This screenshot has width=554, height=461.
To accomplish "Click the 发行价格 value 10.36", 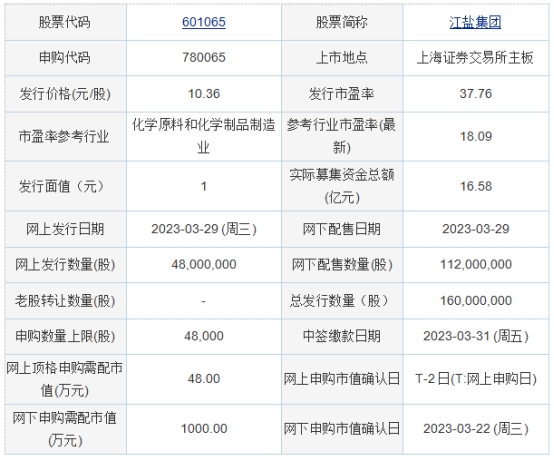I will point(204,94).
